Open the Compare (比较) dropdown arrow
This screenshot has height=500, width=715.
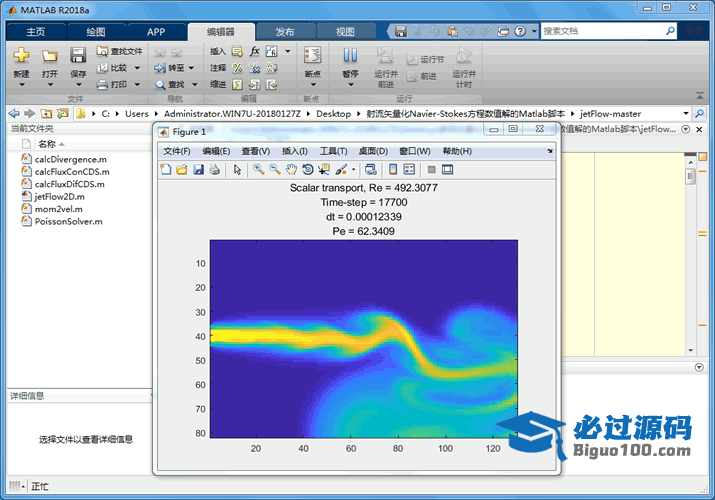137,68
